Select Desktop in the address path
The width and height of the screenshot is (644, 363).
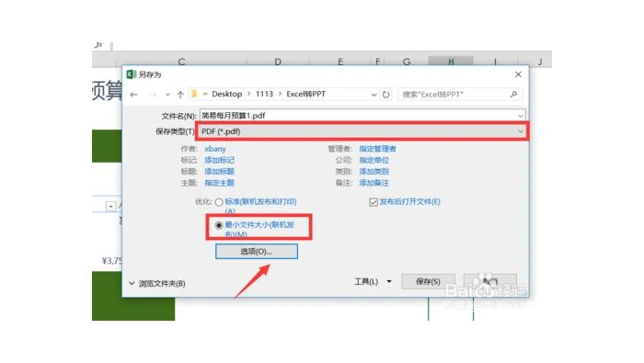(226, 94)
